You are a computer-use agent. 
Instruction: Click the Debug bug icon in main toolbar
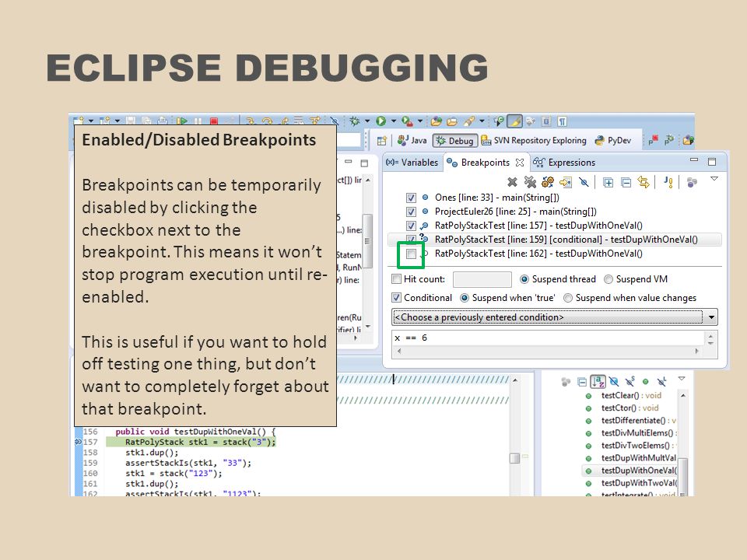[x=354, y=121]
